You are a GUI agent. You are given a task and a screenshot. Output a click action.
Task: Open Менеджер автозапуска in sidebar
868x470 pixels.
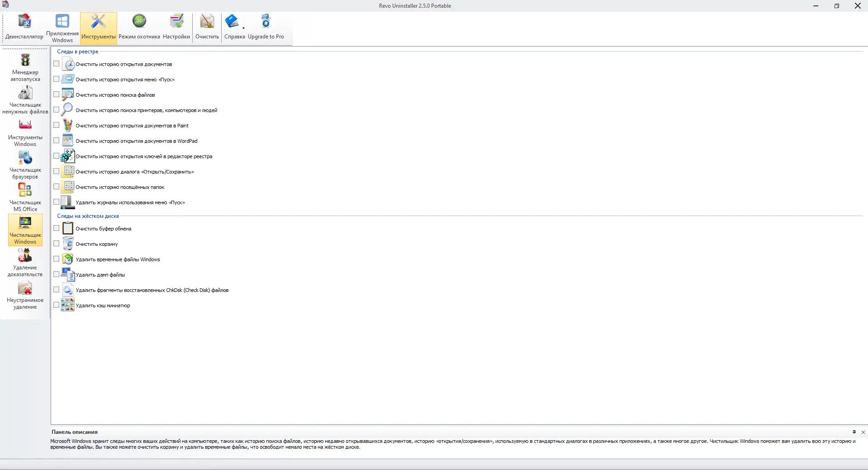point(25,68)
